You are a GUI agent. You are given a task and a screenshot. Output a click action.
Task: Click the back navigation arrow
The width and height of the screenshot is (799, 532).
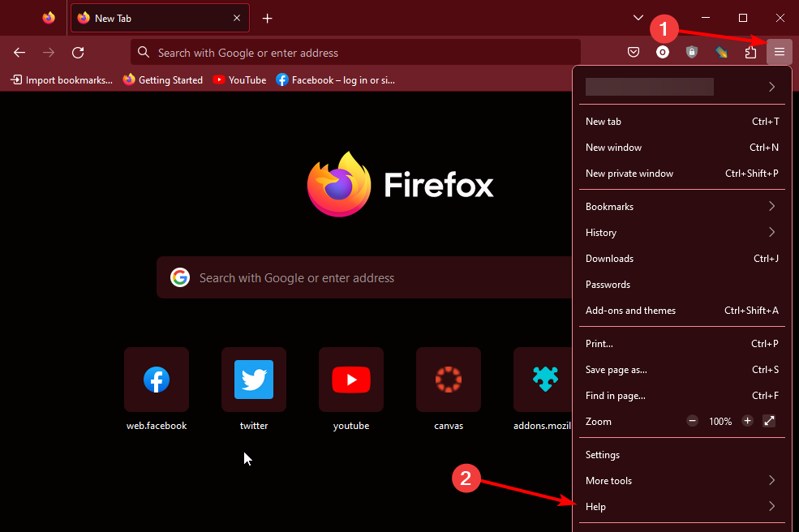[x=19, y=52]
